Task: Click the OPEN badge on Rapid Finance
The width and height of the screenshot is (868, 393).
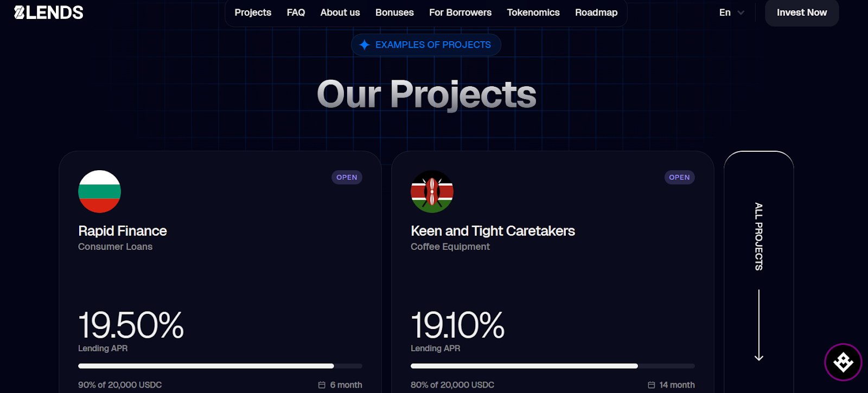Action: 347,177
